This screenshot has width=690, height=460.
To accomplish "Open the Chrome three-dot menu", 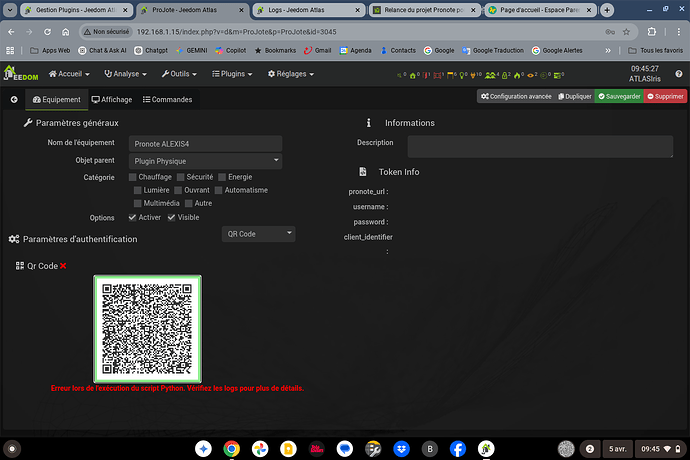I will pyautogui.click(x=679, y=32).
